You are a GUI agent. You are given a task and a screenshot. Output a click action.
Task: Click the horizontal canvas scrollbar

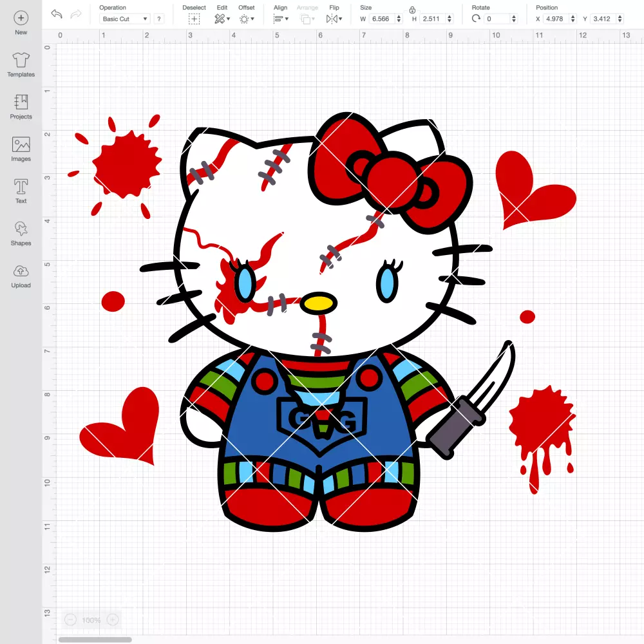(x=95, y=639)
